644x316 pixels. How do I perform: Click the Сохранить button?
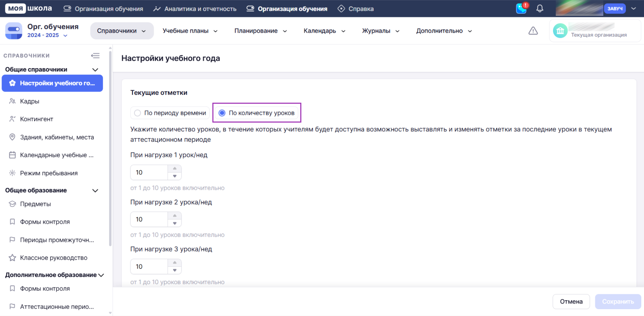coord(618,301)
